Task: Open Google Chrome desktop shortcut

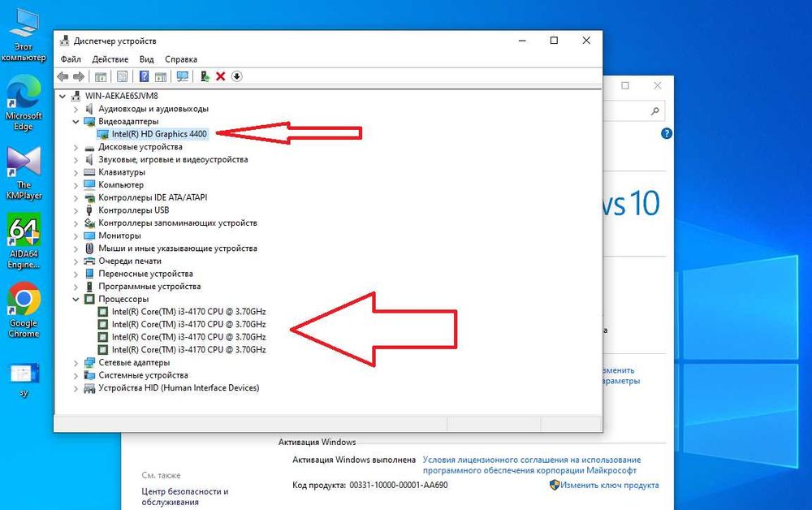Action: pyautogui.click(x=24, y=309)
